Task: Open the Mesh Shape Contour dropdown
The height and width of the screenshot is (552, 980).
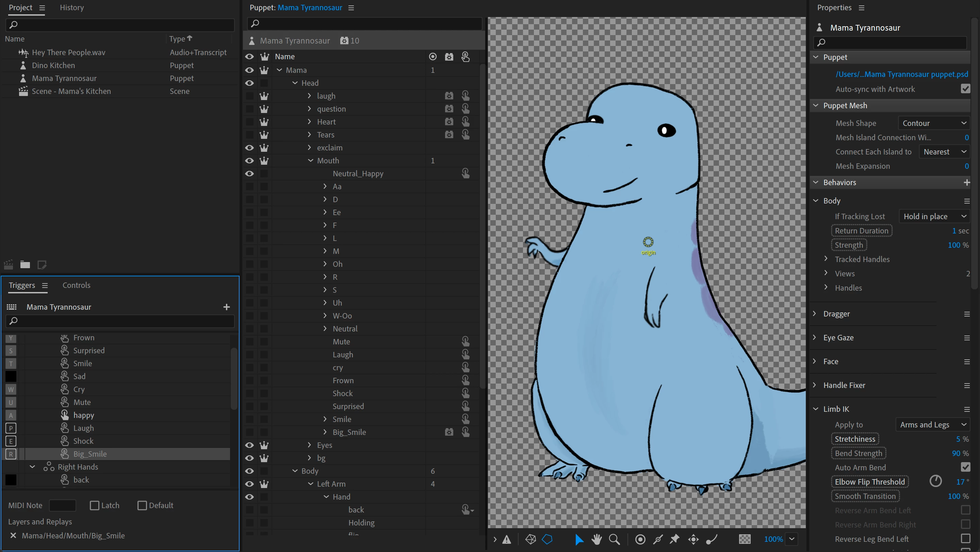Action: [934, 123]
